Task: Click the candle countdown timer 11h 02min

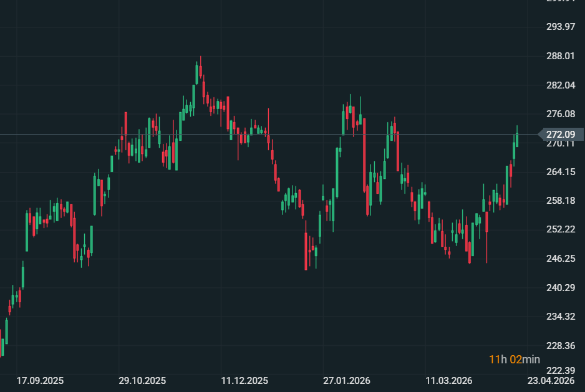Action: [x=515, y=360]
